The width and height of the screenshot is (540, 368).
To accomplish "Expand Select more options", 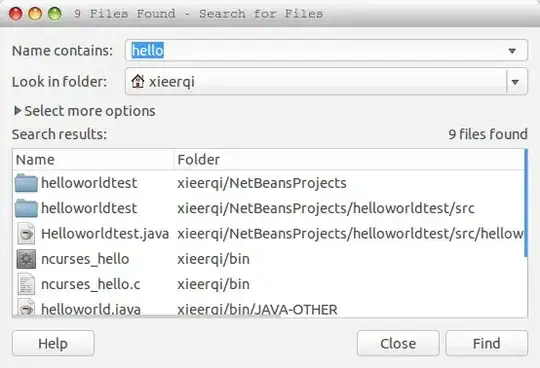I will tap(84, 111).
